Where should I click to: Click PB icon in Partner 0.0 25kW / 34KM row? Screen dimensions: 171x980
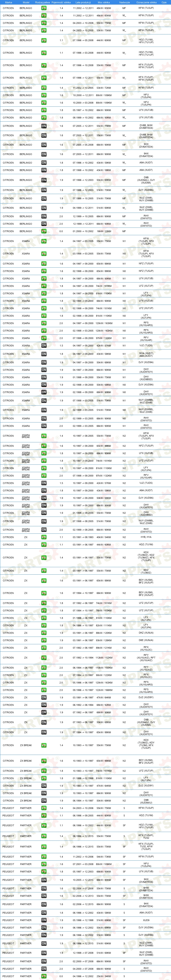pos(44,976)
